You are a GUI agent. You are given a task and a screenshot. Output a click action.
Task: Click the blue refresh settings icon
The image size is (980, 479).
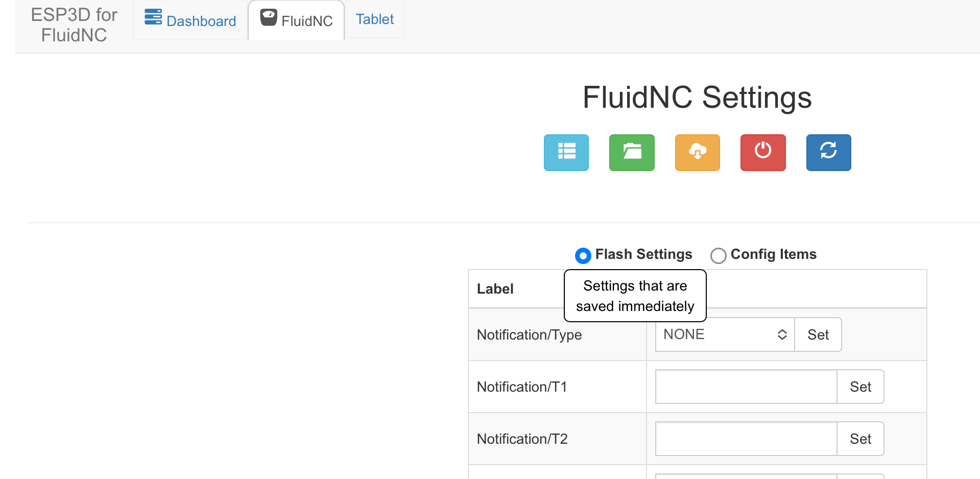pyautogui.click(x=828, y=152)
